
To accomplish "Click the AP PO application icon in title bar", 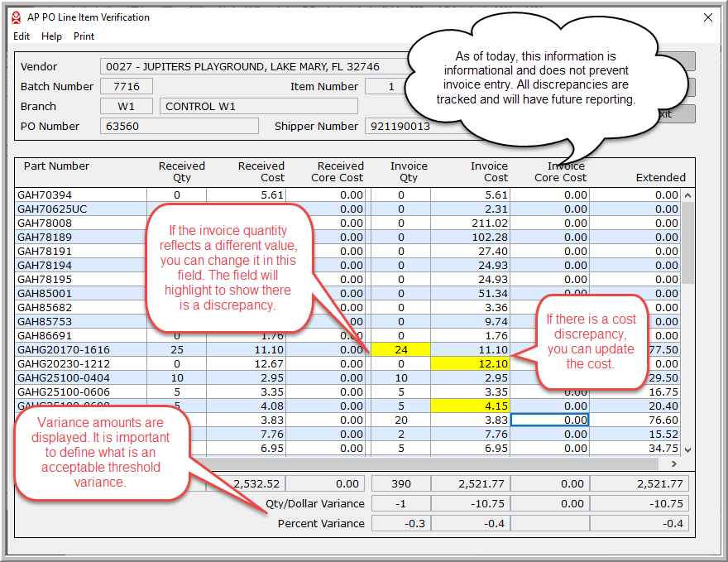I will click(16, 17).
